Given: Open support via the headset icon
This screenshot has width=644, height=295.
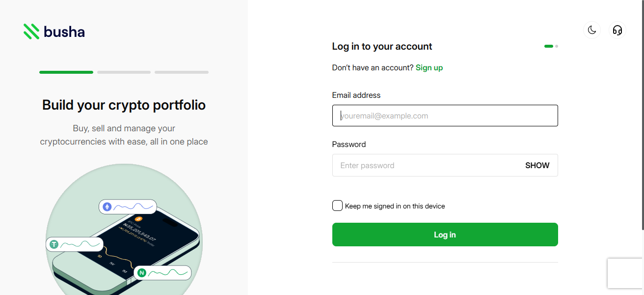Looking at the screenshot, I should tap(617, 30).
